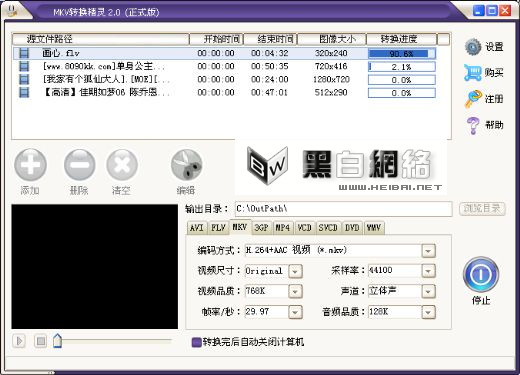The width and height of the screenshot is (520, 375).
Task: Click the film icon beside 单身公主 file
Action: click(x=24, y=66)
